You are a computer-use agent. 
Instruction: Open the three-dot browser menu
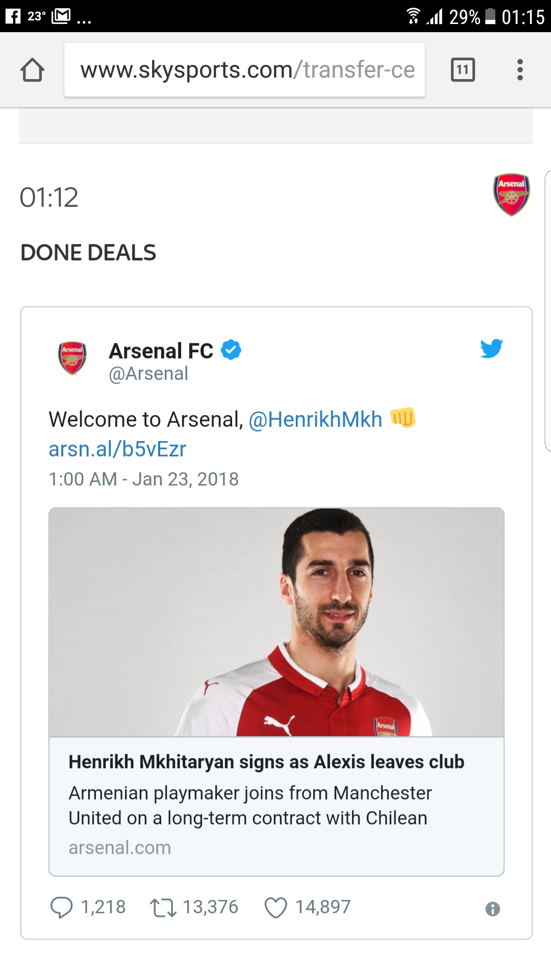tap(520, 70)
